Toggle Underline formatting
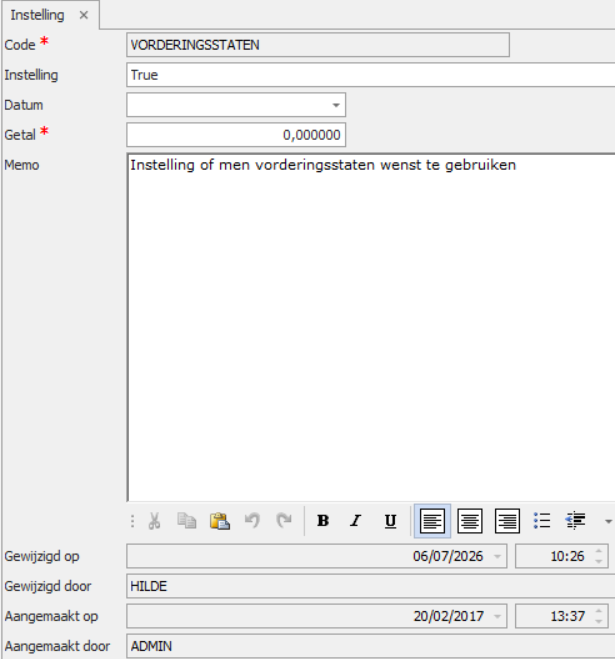Viewport: 615px width, 659px height. pos(391,521)
